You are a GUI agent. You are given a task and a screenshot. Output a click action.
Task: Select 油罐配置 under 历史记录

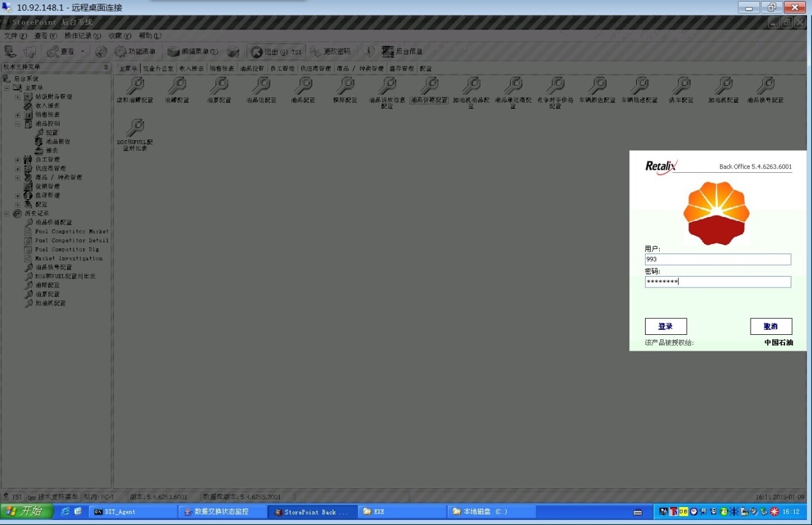pos(47,285)
